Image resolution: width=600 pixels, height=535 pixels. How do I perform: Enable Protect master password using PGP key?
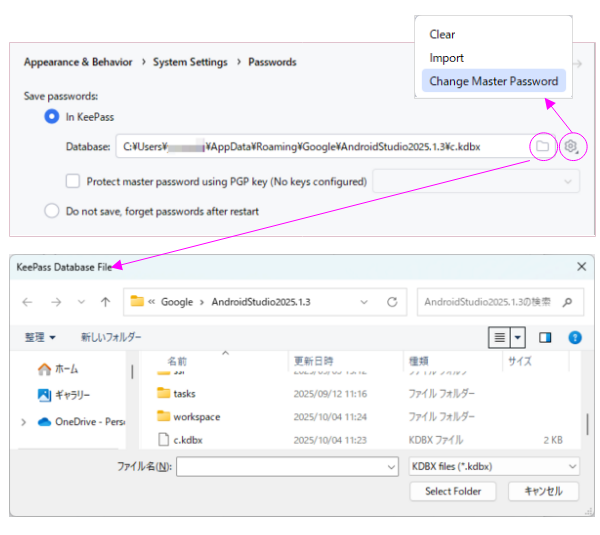pos(73,181)
